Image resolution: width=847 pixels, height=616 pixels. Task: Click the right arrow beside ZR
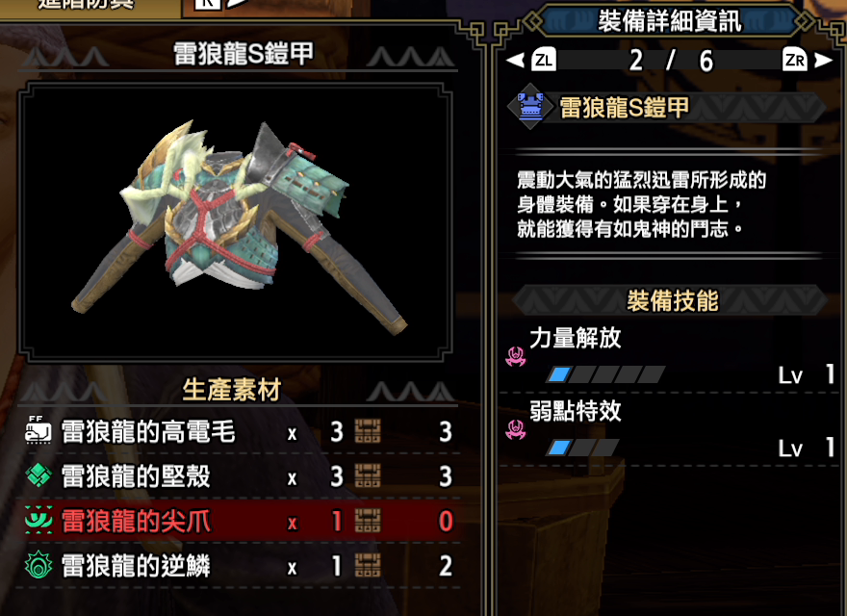(x=823, y=60)
